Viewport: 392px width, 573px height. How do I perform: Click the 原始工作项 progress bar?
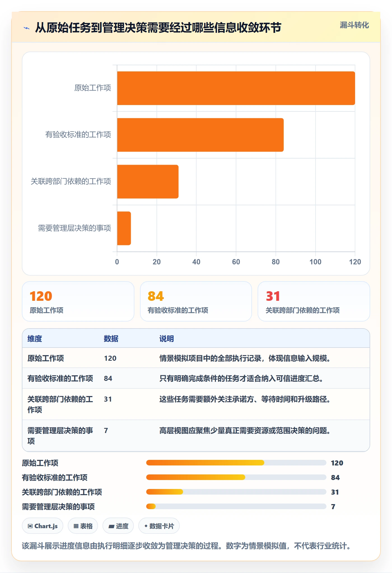point(236,463)
